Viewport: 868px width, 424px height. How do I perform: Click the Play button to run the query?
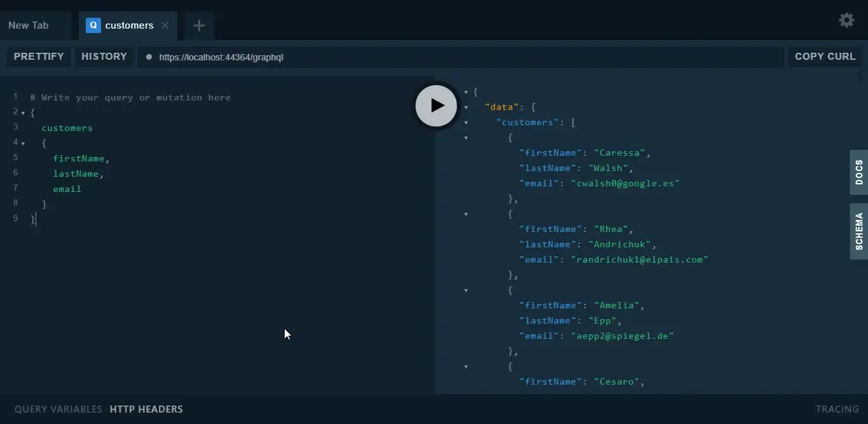click(x=436, y=106)
